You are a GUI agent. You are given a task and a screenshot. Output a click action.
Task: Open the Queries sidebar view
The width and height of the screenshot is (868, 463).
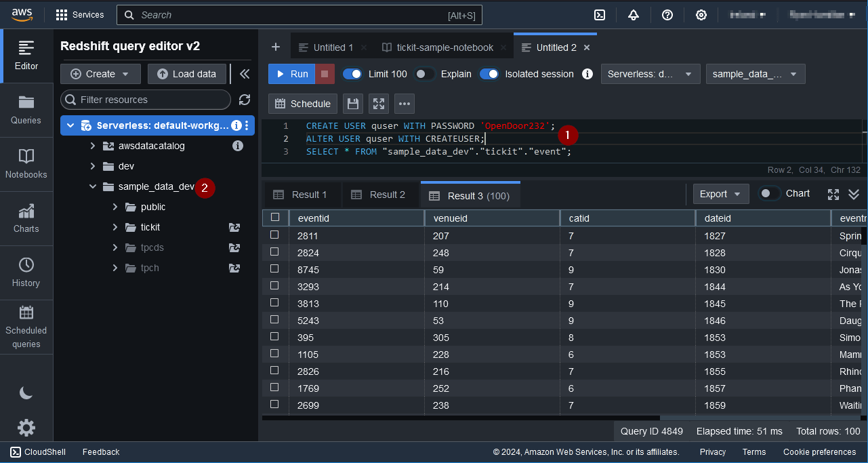tap(26, 110)
